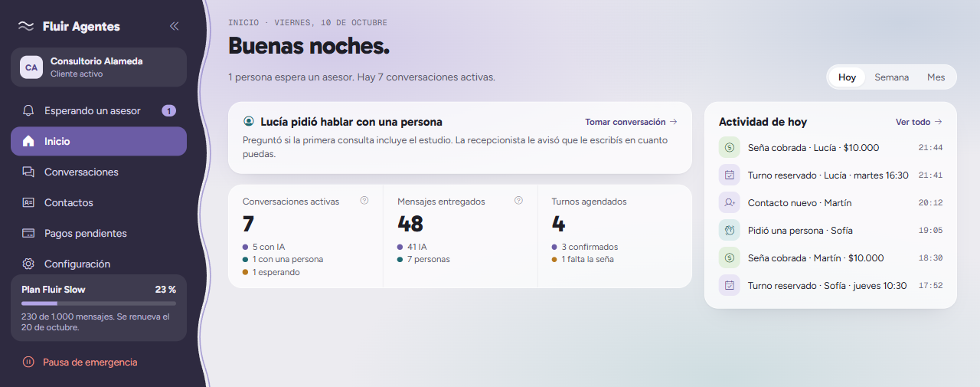The image size is (980, 387).
Task: Collapse the sidebar with double chevron
Action: click(x=174, y=26)
